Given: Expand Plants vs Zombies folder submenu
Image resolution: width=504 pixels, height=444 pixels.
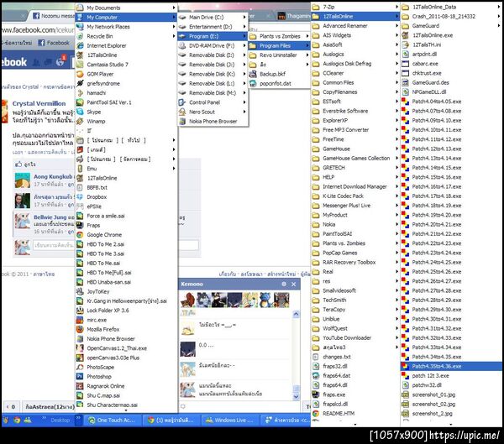Looking at the screenshot, I should [x=307, y=36].
